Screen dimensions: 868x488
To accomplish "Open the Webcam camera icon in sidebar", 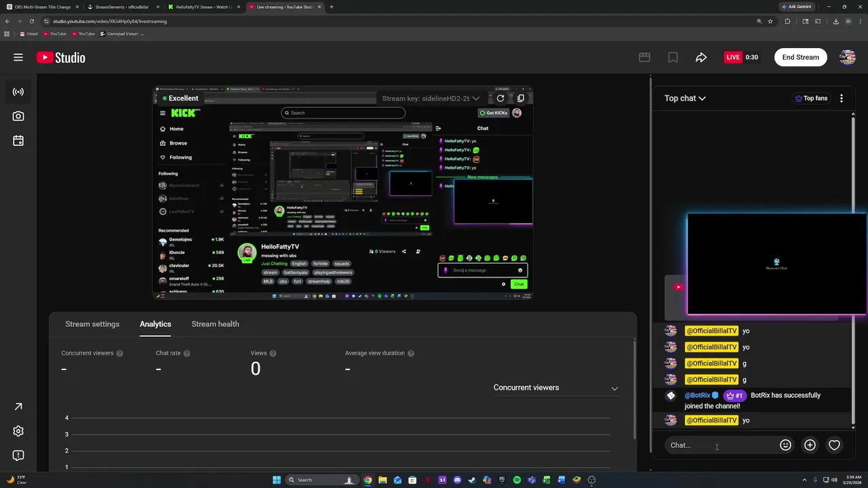I will (18, 116).
